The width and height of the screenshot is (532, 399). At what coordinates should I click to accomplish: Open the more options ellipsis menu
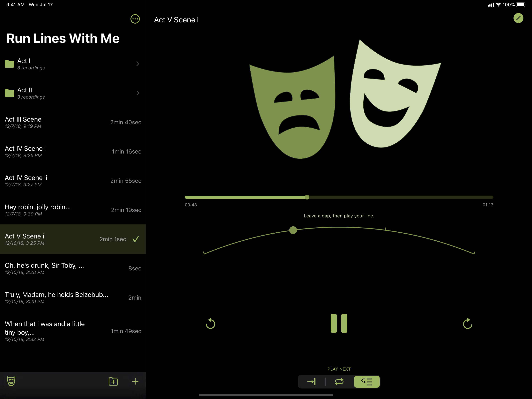pyautogui.click(x=135, y=19)
